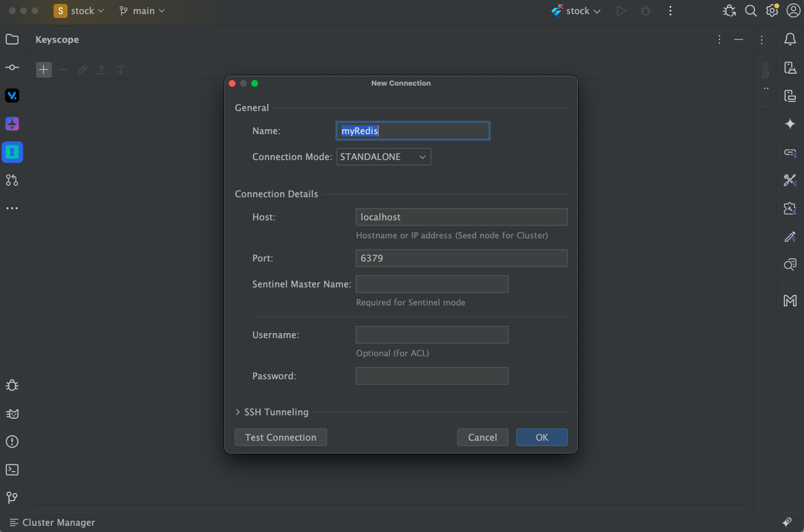Click inside the Host input field
804x532 pixels.
461,217
